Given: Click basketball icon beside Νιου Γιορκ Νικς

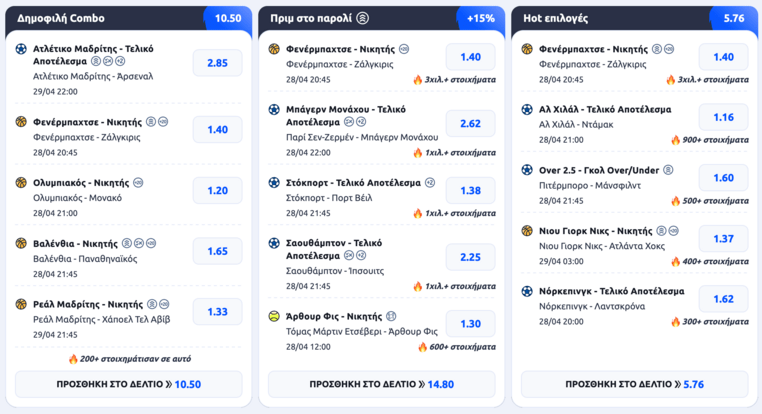Looking at the screenshot, I should tap(527, 231).
